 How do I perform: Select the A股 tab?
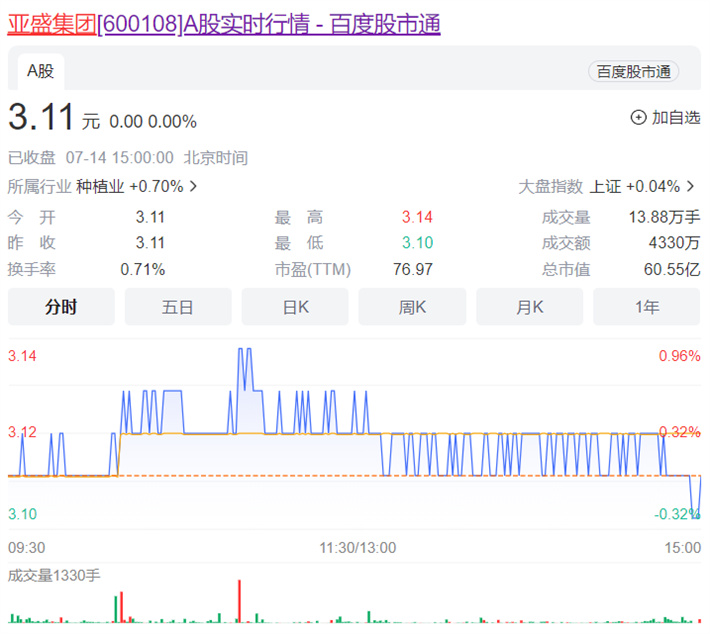click(x=41, y=71)
